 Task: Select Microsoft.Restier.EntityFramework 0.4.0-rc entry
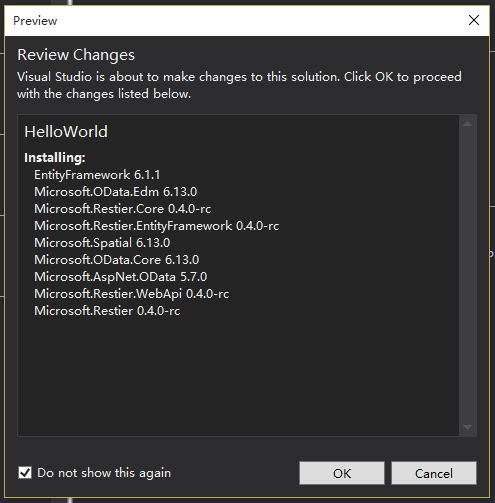pos(157,226)
